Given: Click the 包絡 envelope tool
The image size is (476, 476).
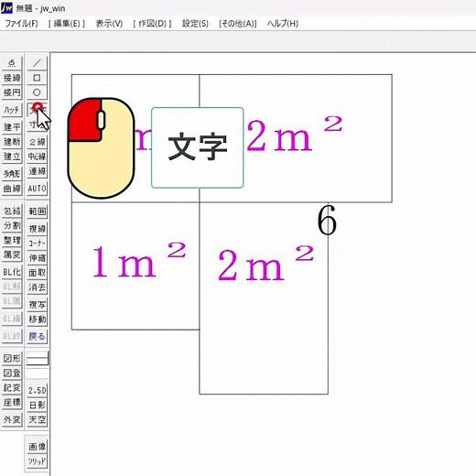Looking at the screenshot, I should (12, 211).
